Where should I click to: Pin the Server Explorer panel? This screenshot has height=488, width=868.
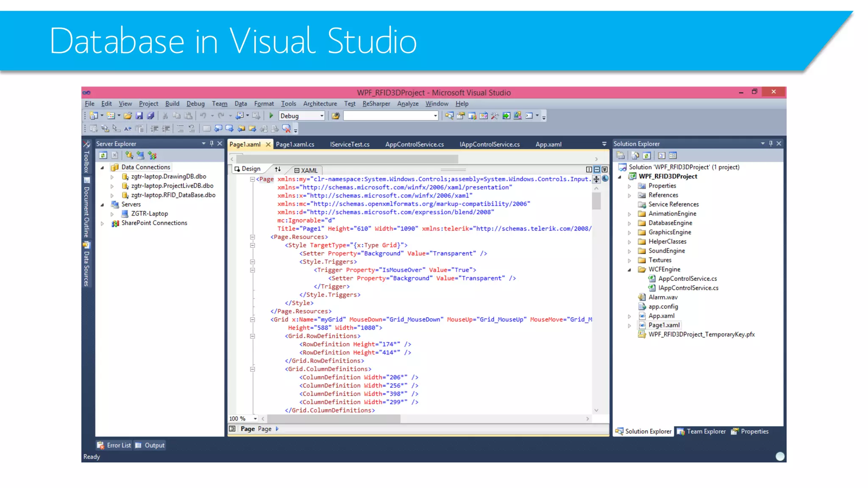211,144
